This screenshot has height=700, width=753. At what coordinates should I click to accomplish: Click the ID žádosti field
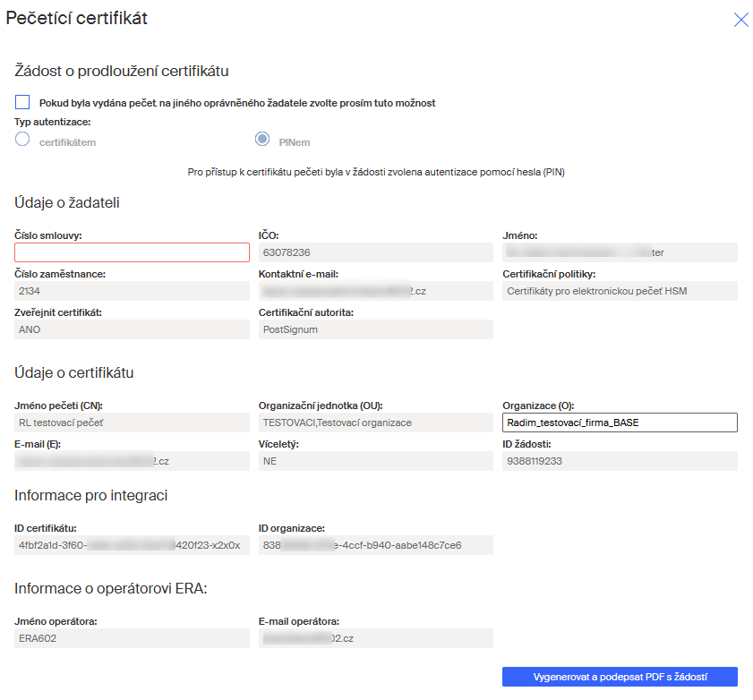tap(620, 461)
